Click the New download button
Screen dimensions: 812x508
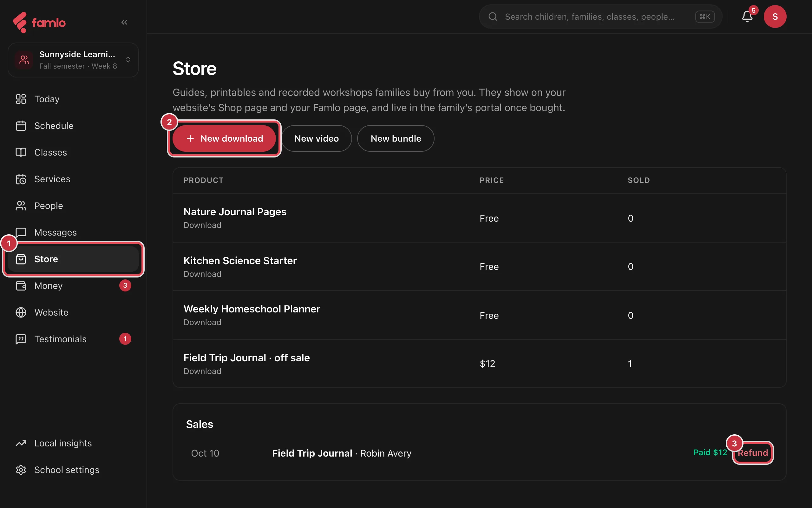224,138
